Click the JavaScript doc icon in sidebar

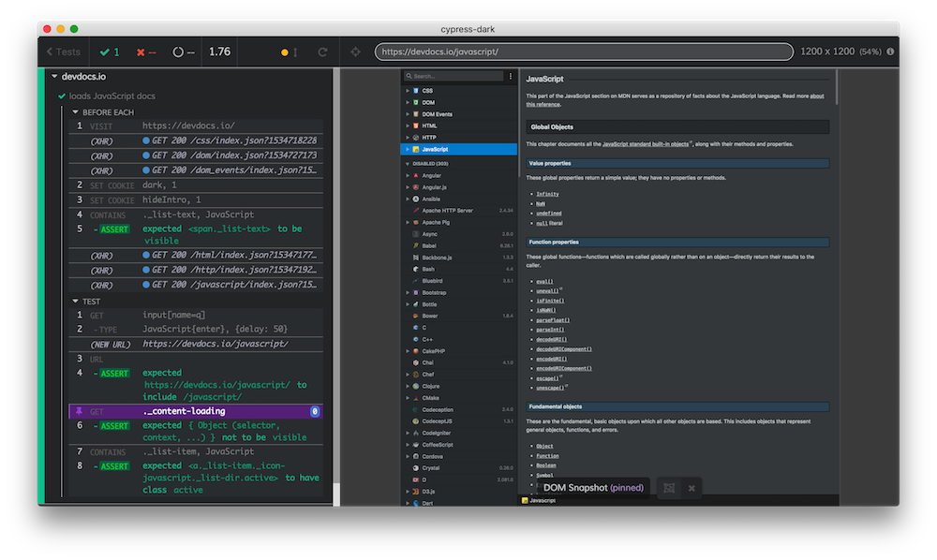(x=416, y=149)
